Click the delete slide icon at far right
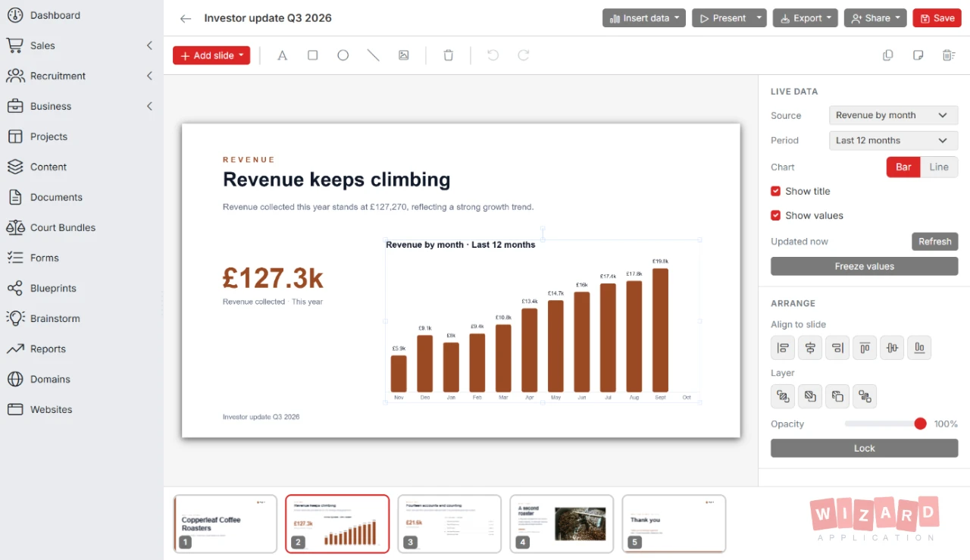 click(948, 55)
